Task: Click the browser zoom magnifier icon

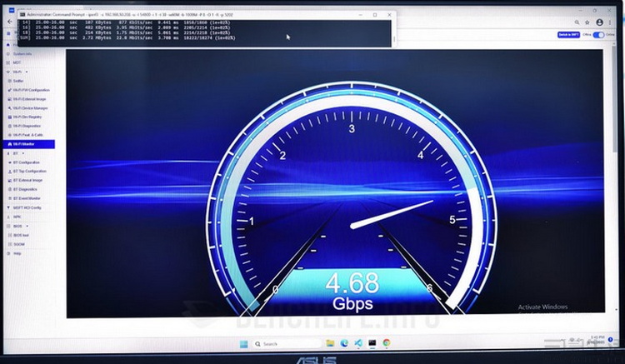Action: coord(577,22)
